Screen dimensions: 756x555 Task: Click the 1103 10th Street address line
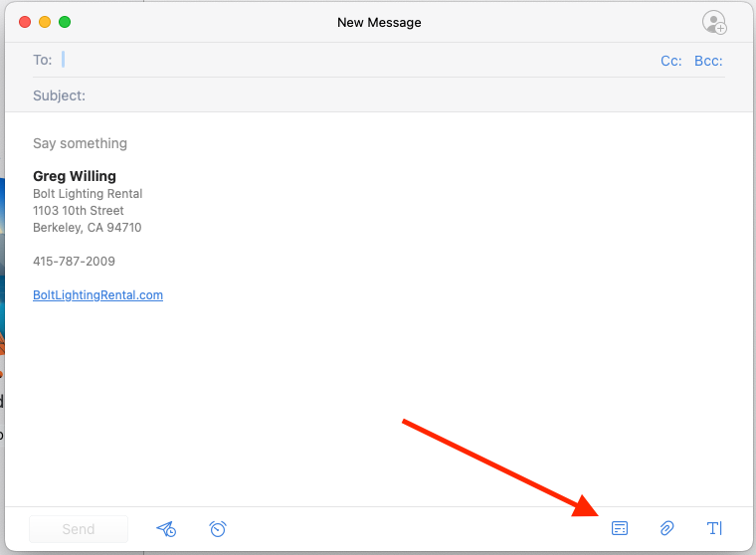point(79,211)
